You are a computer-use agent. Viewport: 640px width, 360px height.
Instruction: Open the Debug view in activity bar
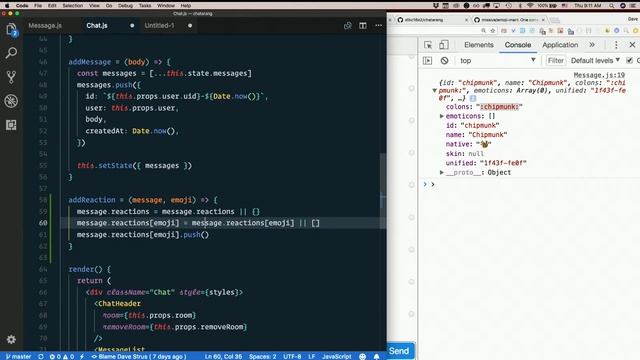click(x=11, y=101)
